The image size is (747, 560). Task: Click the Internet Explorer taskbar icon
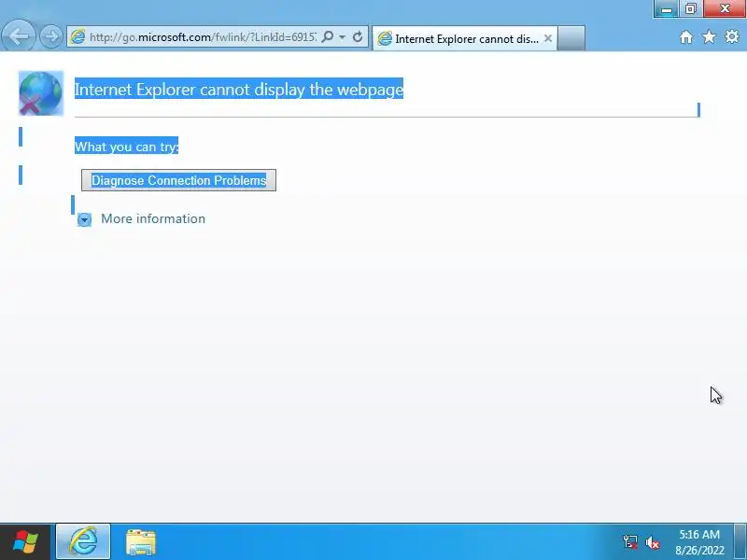tap(83, 542)
